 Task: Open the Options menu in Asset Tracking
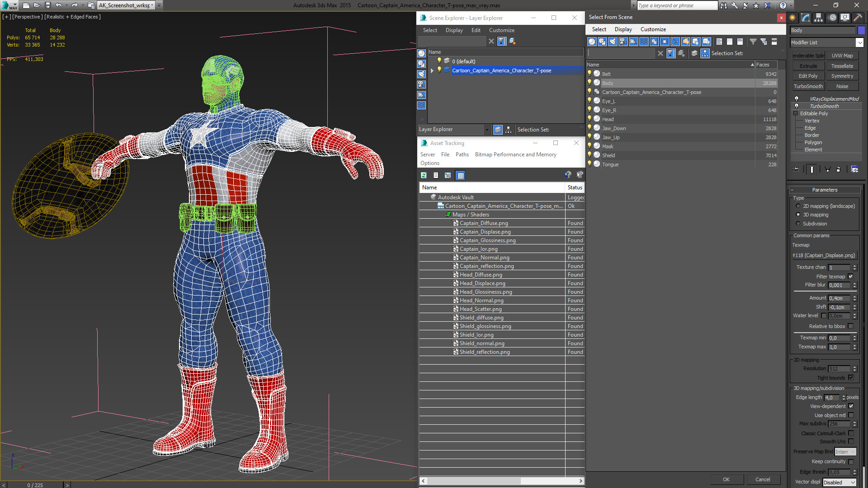429,163
